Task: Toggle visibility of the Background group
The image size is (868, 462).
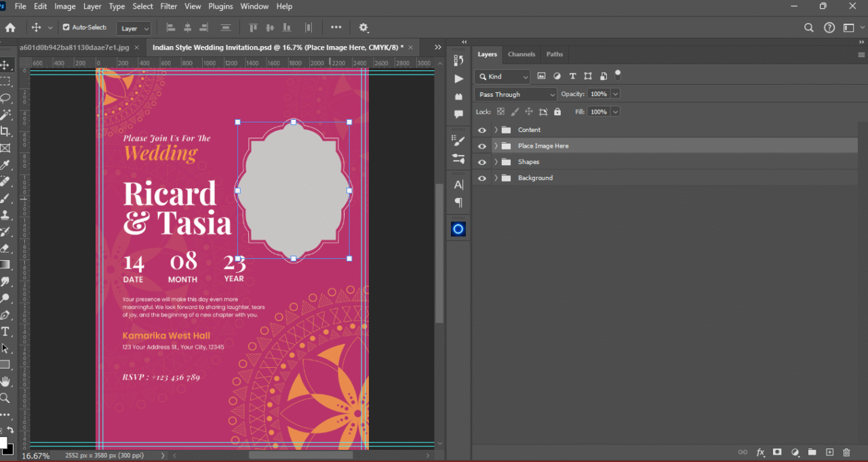Action: click(482, 178)
